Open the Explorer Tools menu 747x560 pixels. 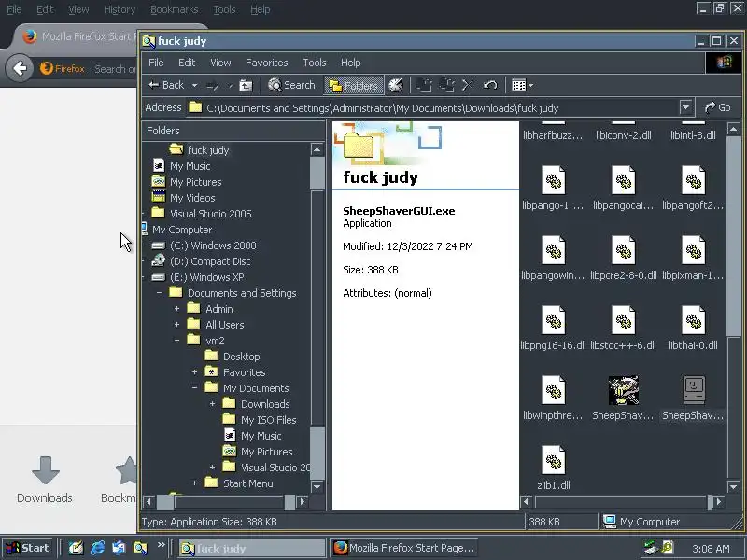(x=315, y=63)
